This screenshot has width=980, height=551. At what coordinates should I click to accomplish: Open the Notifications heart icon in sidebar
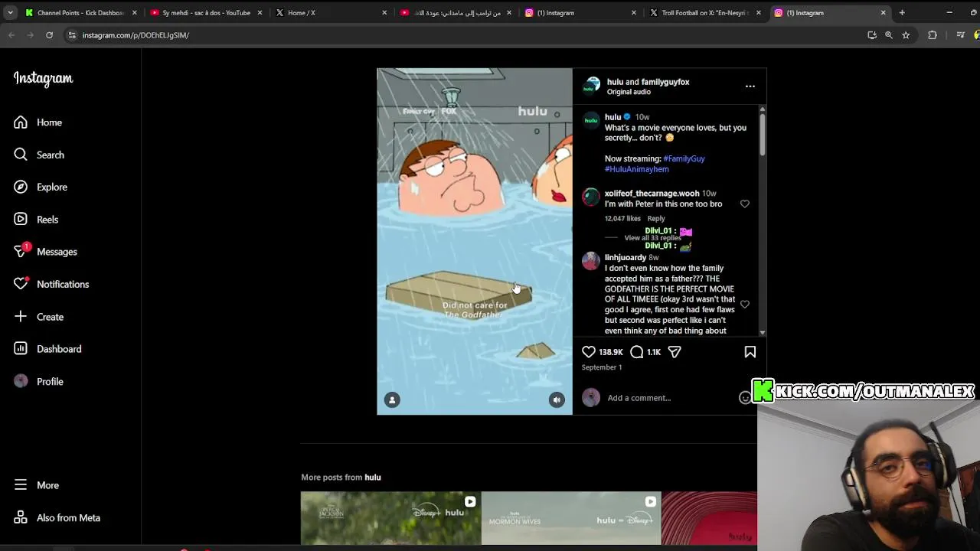coord(21,284)
